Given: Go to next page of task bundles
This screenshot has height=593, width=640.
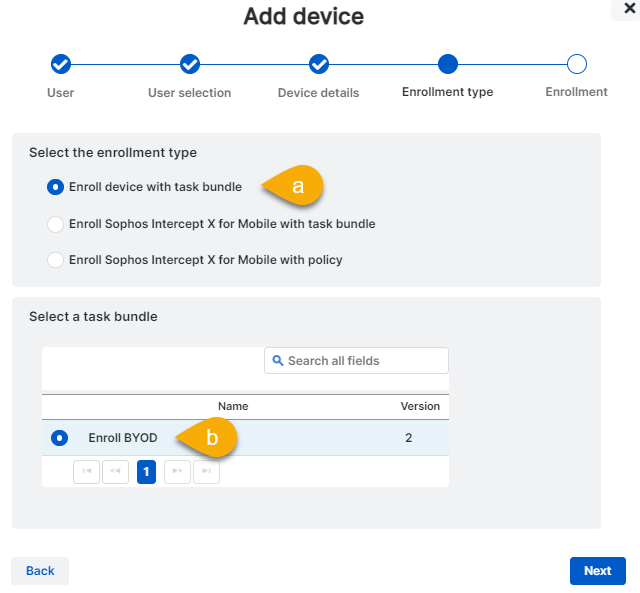Looking at the screenshot, I should pyautogui.click(x=177, y=472).
